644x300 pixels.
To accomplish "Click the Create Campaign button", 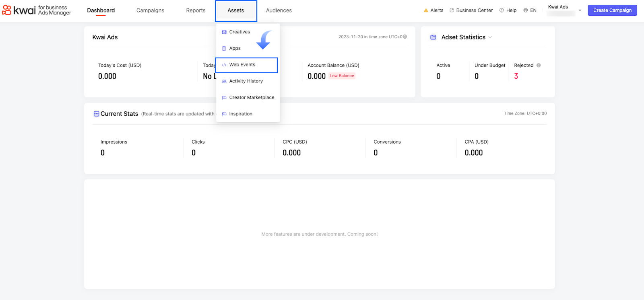I will coord(612,10).
